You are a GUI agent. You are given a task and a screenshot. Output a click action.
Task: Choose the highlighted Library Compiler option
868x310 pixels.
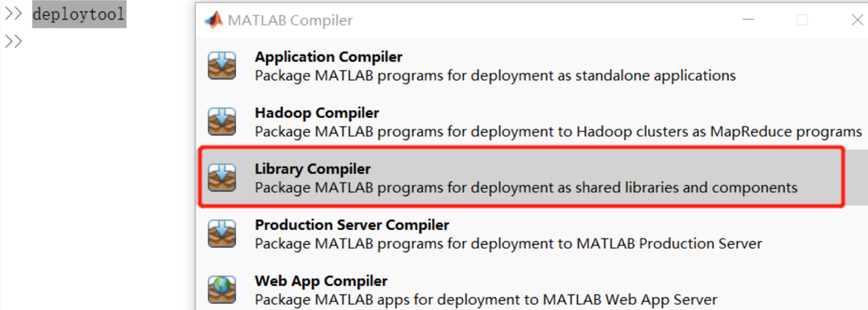tap(312, 169)
